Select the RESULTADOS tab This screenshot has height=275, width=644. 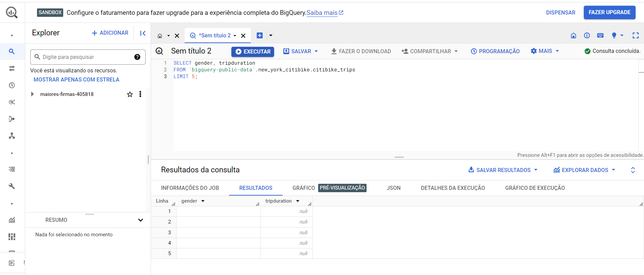[x=256, y=188]
